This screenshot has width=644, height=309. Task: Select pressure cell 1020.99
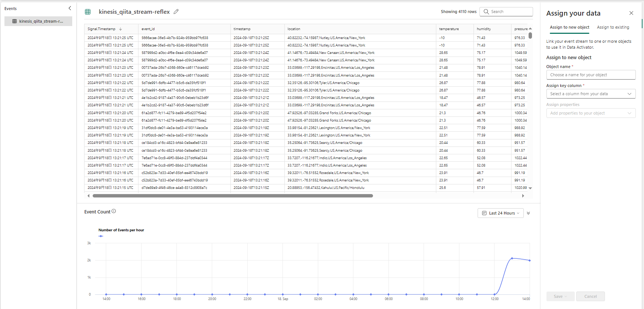tap(520, 188)
